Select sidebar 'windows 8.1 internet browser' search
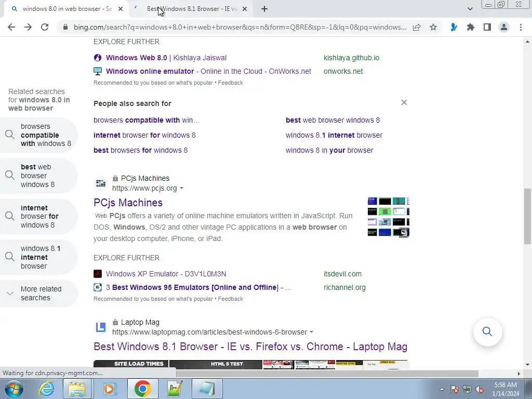Viewport: 532px width, 399px height. 38,257
